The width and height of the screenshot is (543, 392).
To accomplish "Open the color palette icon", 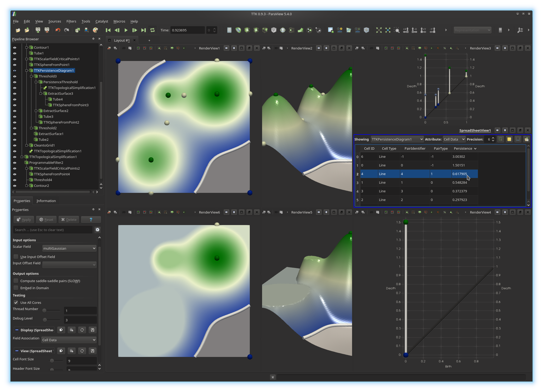I will [x=95, y=30].
